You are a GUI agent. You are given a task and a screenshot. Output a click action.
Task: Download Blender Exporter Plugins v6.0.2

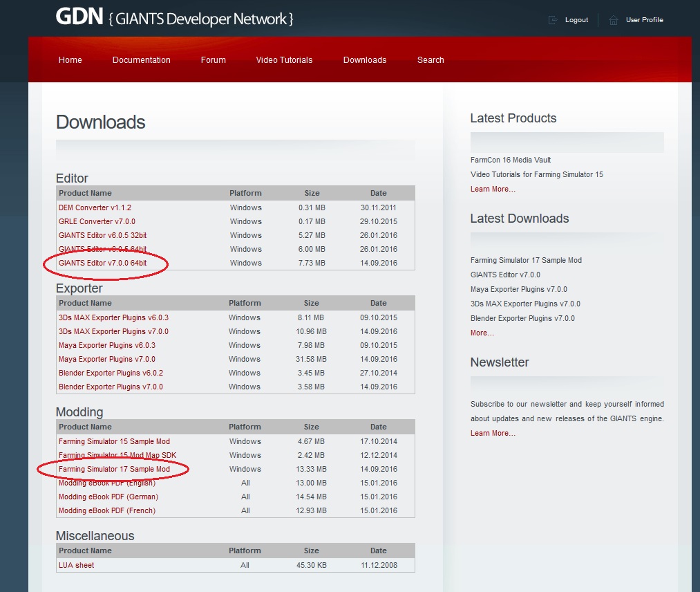pos(111,373)
